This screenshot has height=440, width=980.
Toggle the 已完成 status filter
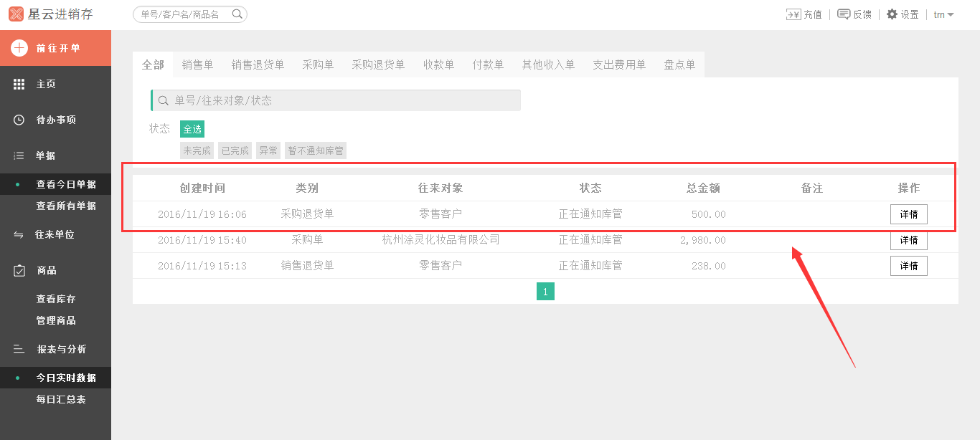pyautogui.click(x=235, y=150)
